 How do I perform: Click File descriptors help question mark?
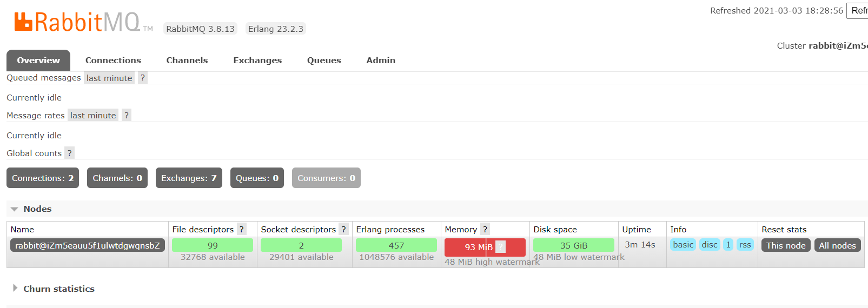242,229
